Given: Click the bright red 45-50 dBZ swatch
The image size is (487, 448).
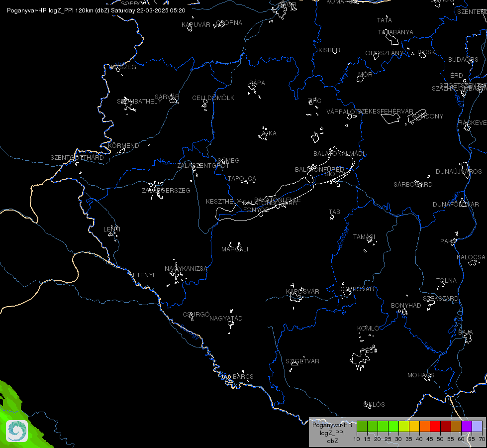Looking at the screenshot, I should [435, 426].
